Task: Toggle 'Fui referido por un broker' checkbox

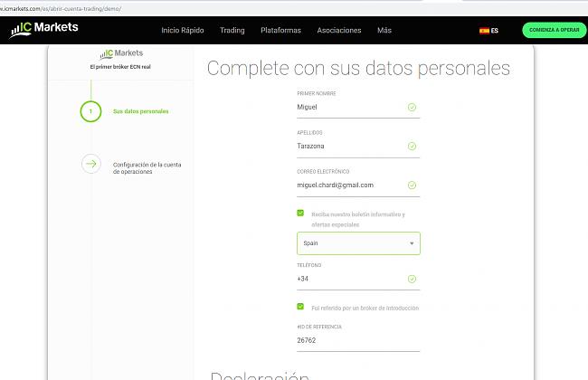Action: click(x=300, y=308)
